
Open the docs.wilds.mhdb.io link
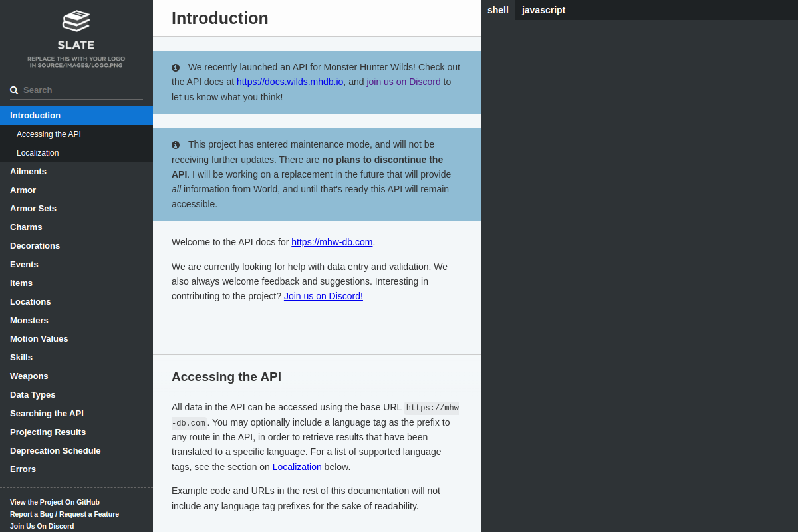(x=290, y=82)
